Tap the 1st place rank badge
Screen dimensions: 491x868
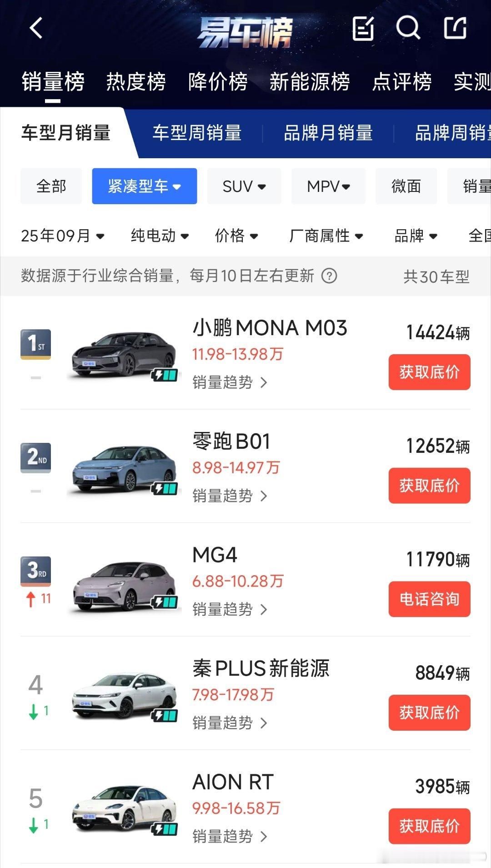[35, 344]
